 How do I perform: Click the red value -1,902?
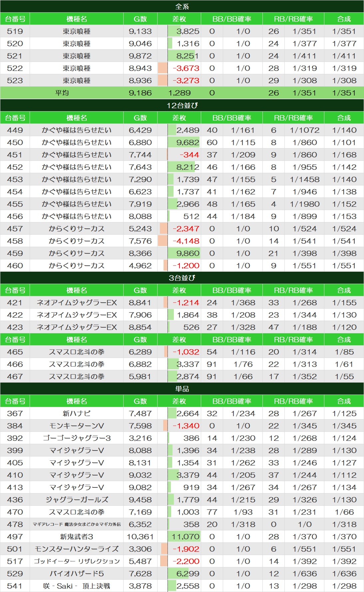(x=186, y=549)
